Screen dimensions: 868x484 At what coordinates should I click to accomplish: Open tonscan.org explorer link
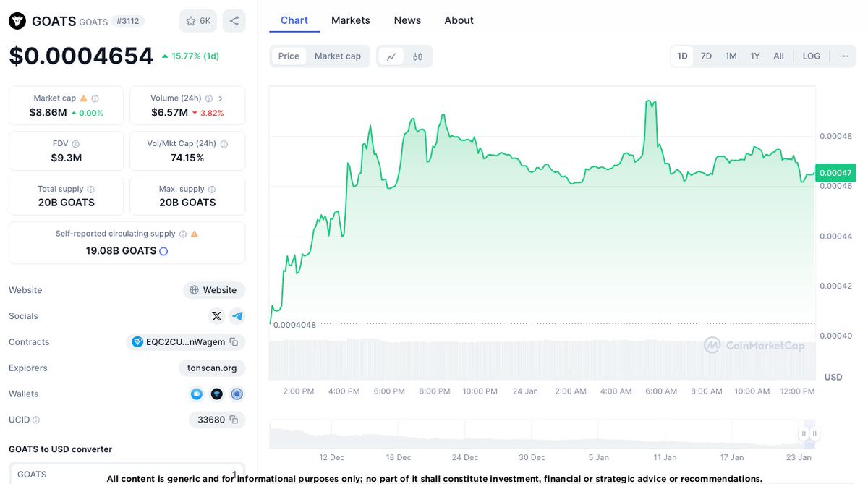click(212, 368)
